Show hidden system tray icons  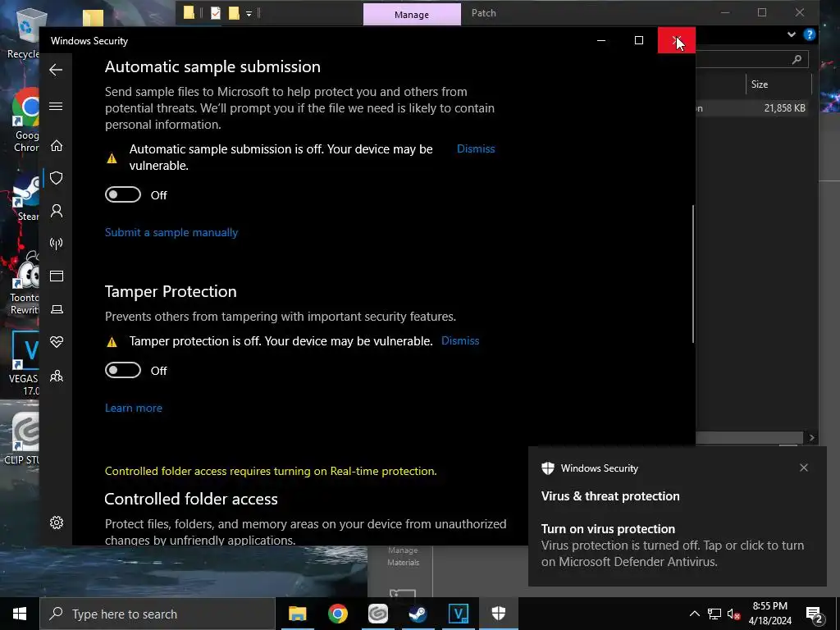pyautogui.click(x=694, y=614)
